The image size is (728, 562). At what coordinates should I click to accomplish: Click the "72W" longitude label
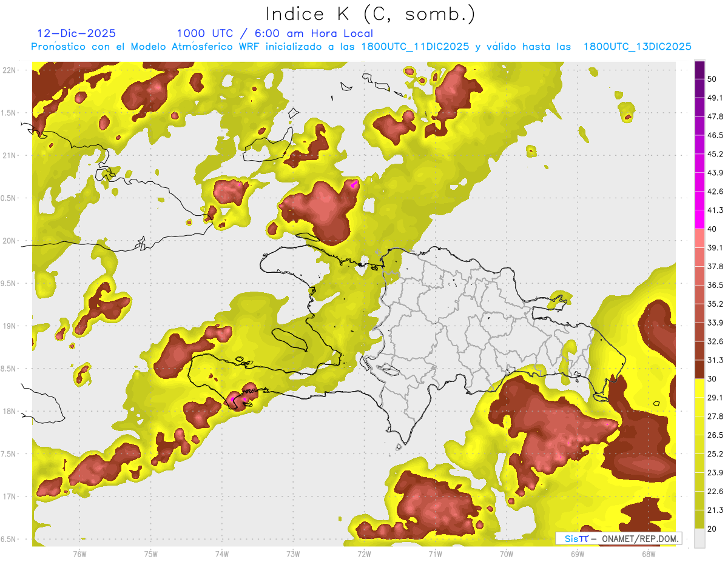[x=364, y=554]
